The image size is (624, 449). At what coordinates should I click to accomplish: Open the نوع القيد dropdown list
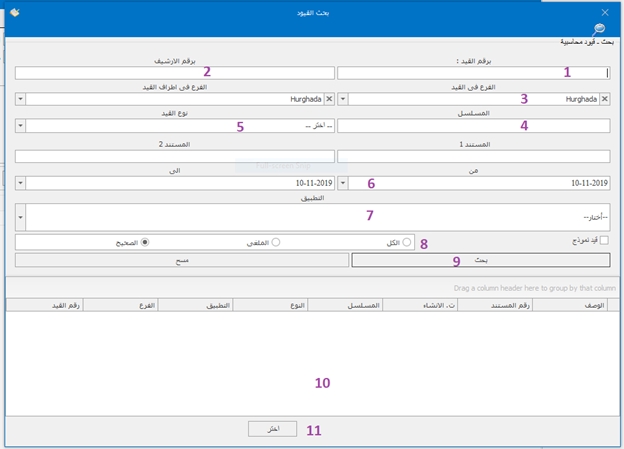tap(21, 127)
